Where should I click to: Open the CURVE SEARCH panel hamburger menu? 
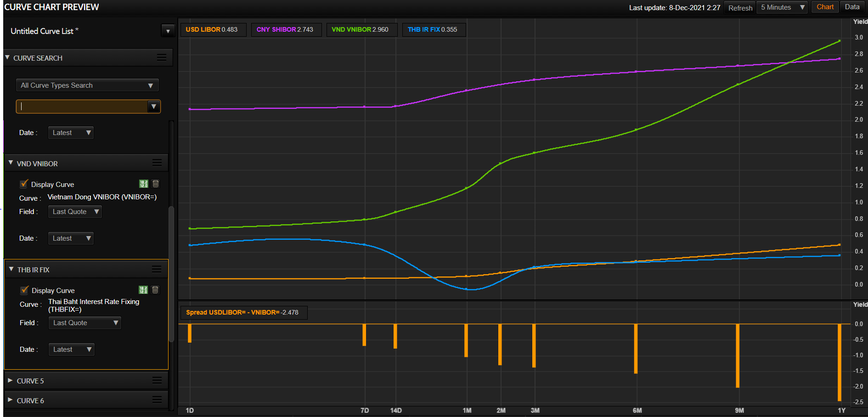pos(162,57)
